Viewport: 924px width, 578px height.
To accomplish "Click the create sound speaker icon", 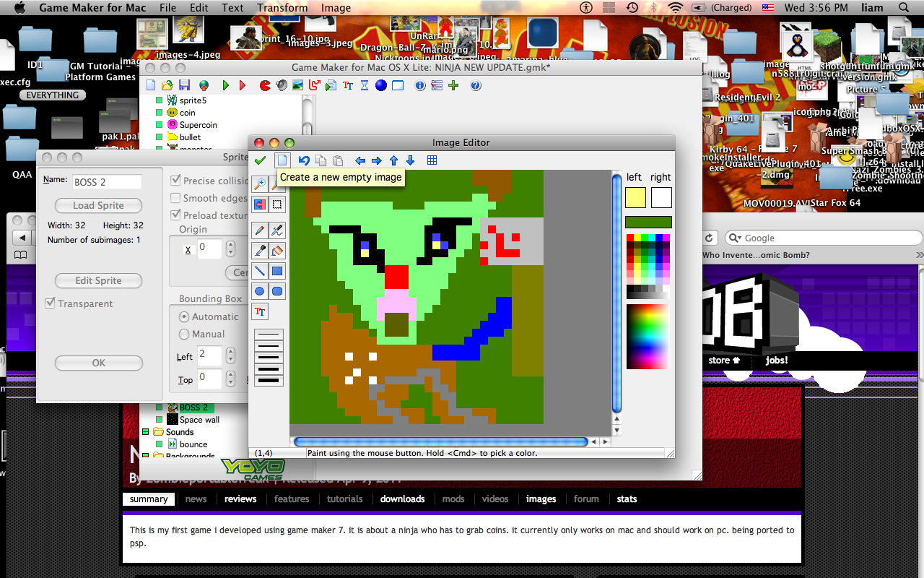I will (x=282, y=85).
